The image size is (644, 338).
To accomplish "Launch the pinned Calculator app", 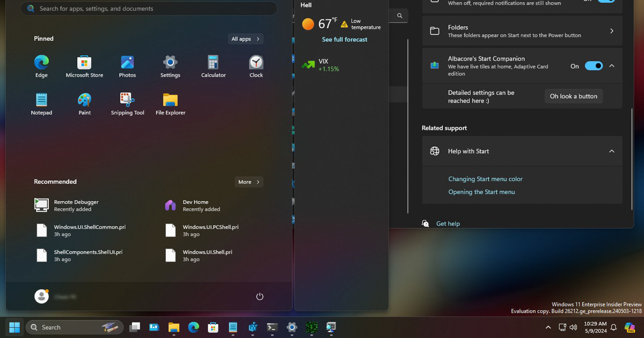I will click(213, 67).
